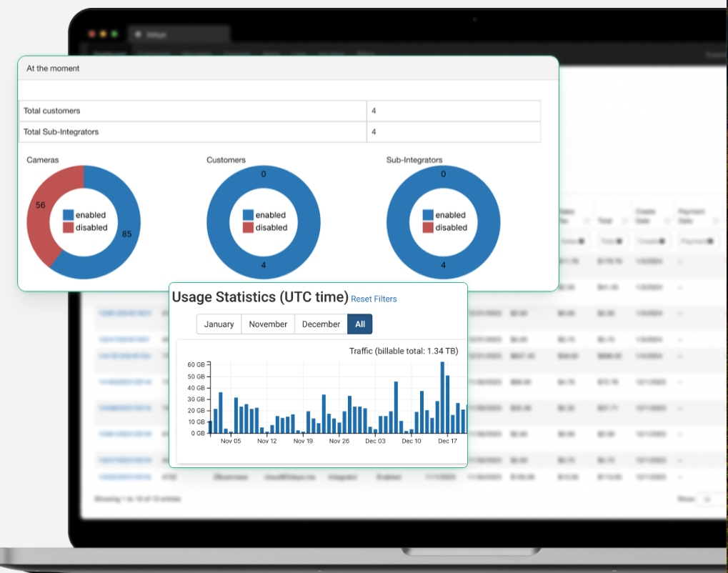Screen dimensions: 728x573
Task: Click the red disabled swatch in Cameras legend
Action: pos(69,227)
